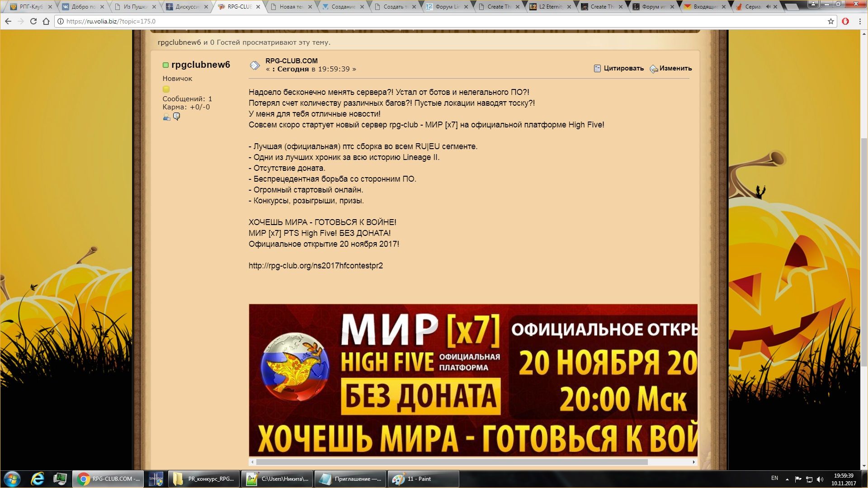Open the rpgclubnew6 profile name link
The height and width of the screenshot is (488, 868).
(201, 65)
